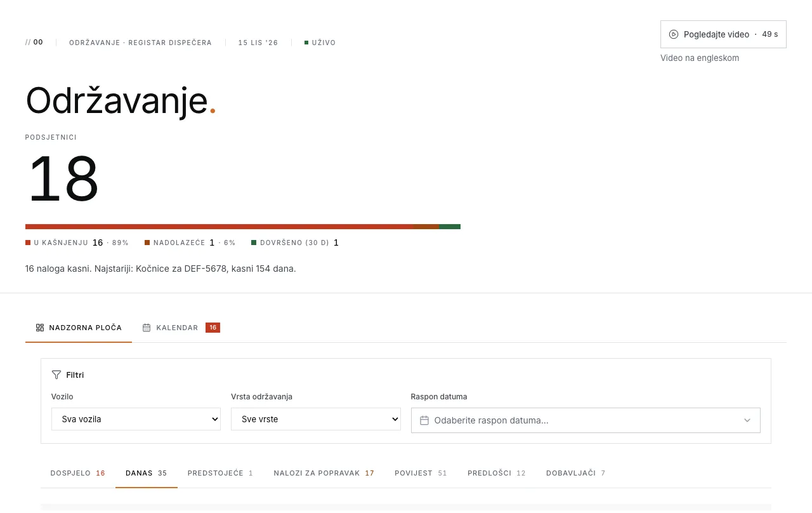The width and height of the screenshot is (812, 513).
Task: Click the Video na engleskom caption
Action: click(x=700, y=58)
